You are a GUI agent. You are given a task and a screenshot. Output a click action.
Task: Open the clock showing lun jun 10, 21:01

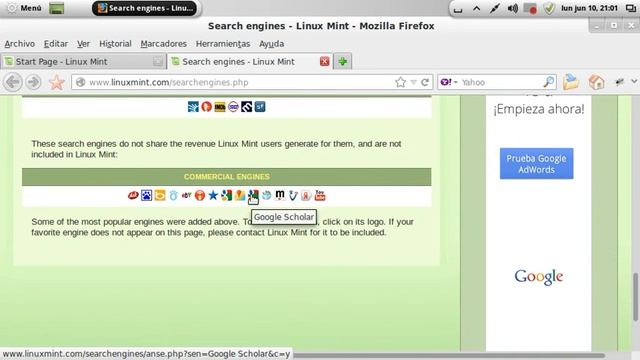[589, 8]
